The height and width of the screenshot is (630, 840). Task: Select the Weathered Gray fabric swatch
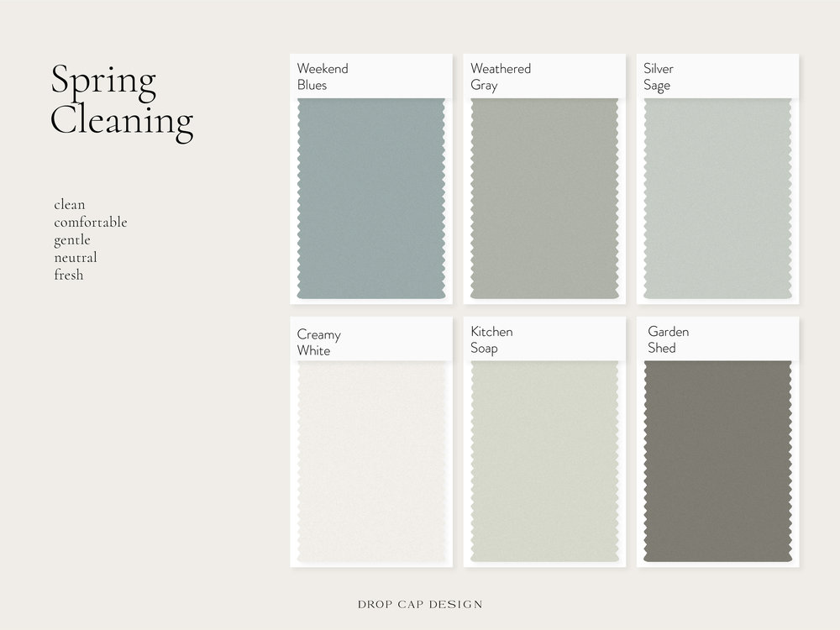coord(544,199)
